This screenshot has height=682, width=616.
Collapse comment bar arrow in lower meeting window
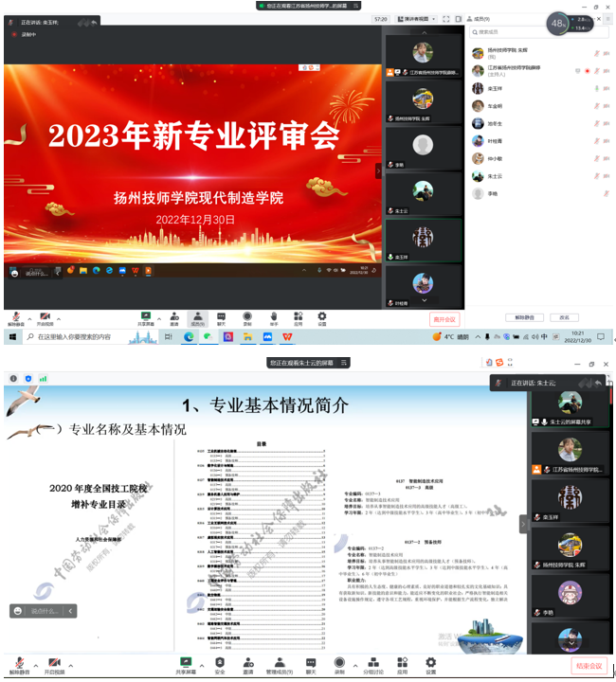coord(70,611)
